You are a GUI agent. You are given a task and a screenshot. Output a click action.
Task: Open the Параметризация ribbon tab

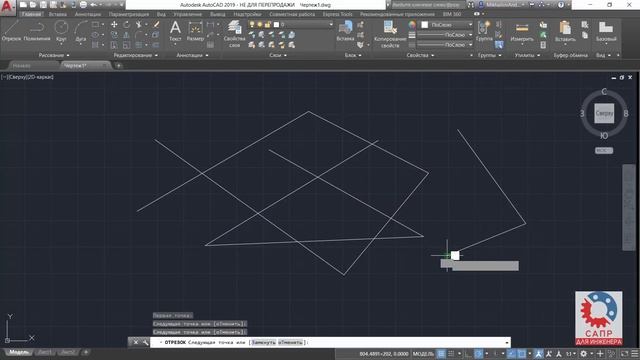click(x=129, y=14)
